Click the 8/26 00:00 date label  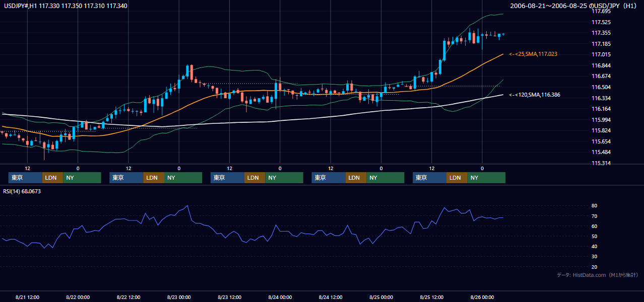point(482,297)
